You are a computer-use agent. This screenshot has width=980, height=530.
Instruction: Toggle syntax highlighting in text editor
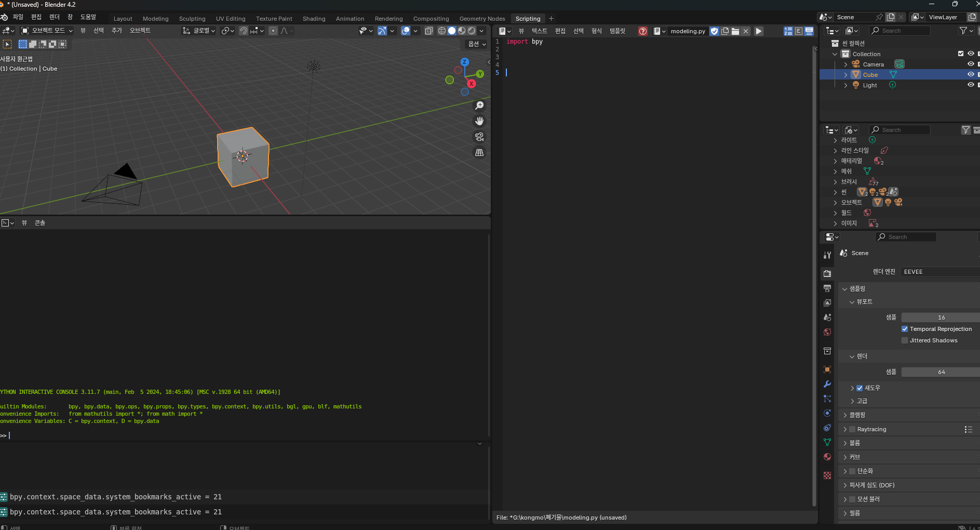click(x=809, y=31)
